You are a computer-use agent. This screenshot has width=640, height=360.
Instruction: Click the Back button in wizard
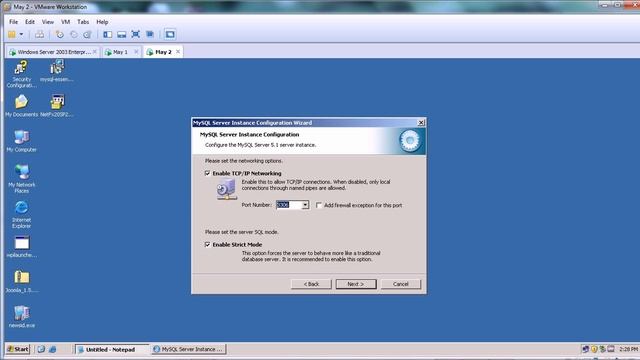(311, 284)
